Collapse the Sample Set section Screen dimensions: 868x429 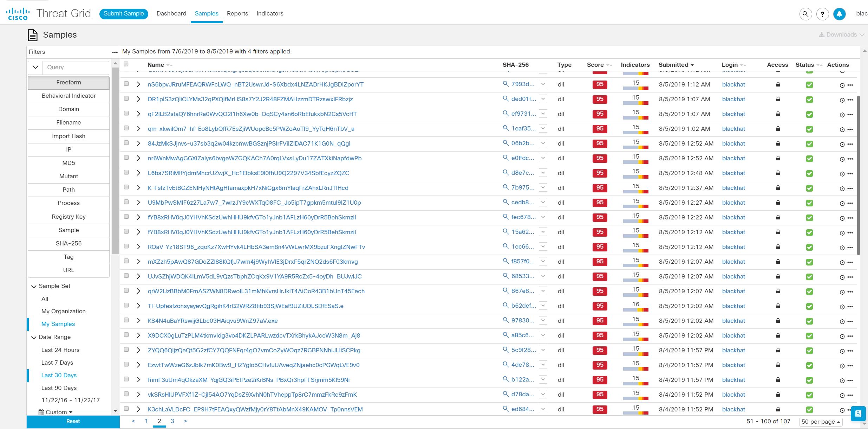(x=34, y=287)
